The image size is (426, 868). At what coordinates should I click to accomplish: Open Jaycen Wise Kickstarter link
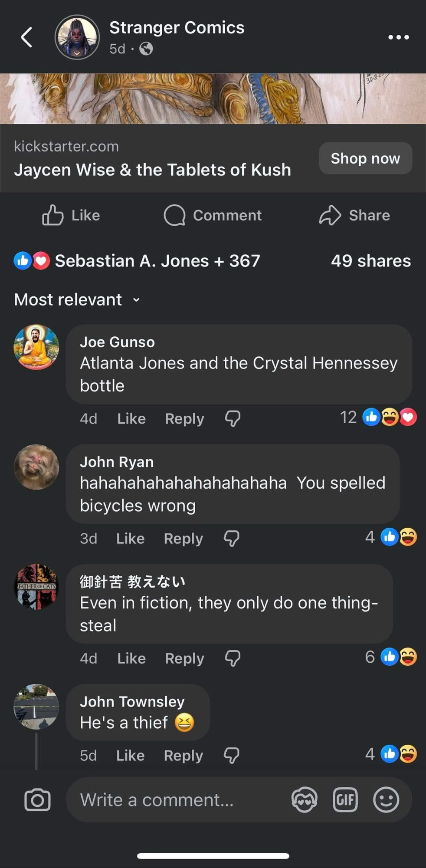coord(152,170)
